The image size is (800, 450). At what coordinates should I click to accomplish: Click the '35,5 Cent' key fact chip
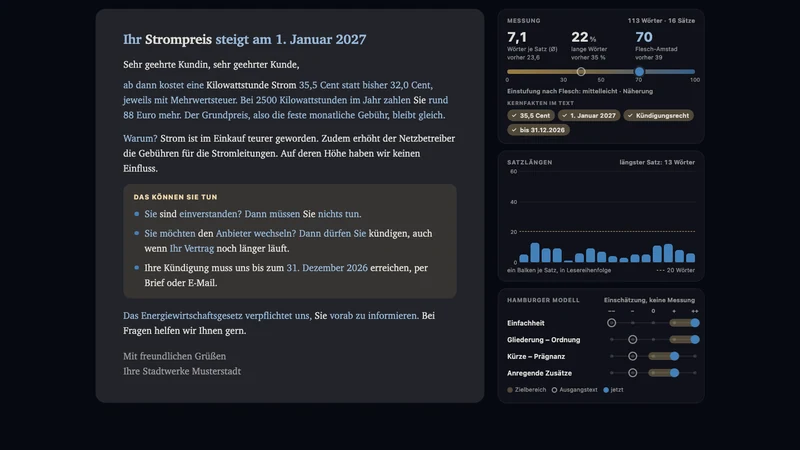coord(531,115)
